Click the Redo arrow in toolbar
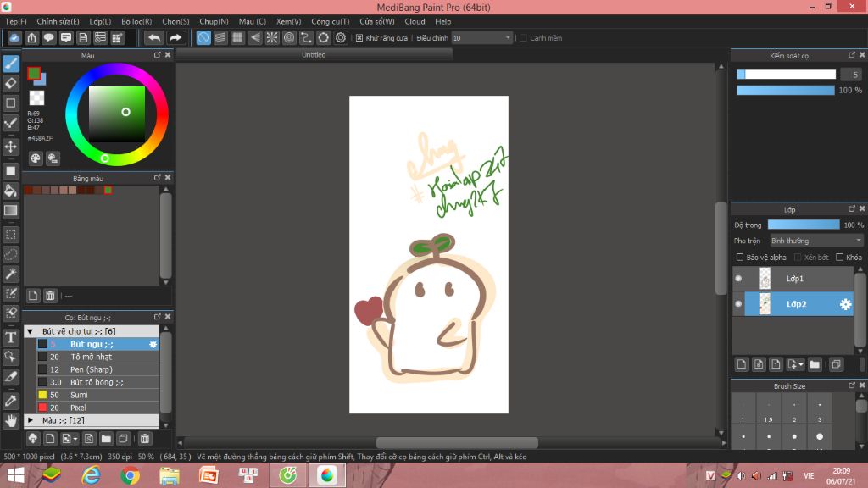The width and height of the screenshot is (868, 488). click(175, 37)
